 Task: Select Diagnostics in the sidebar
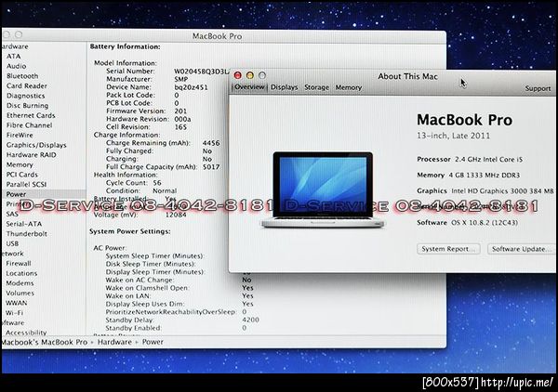tap(26, 96)
